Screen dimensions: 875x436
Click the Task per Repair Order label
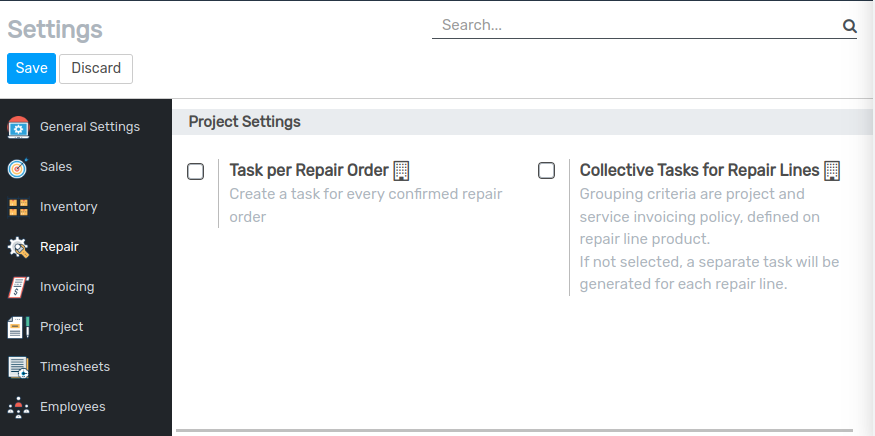tap(309, 170)
